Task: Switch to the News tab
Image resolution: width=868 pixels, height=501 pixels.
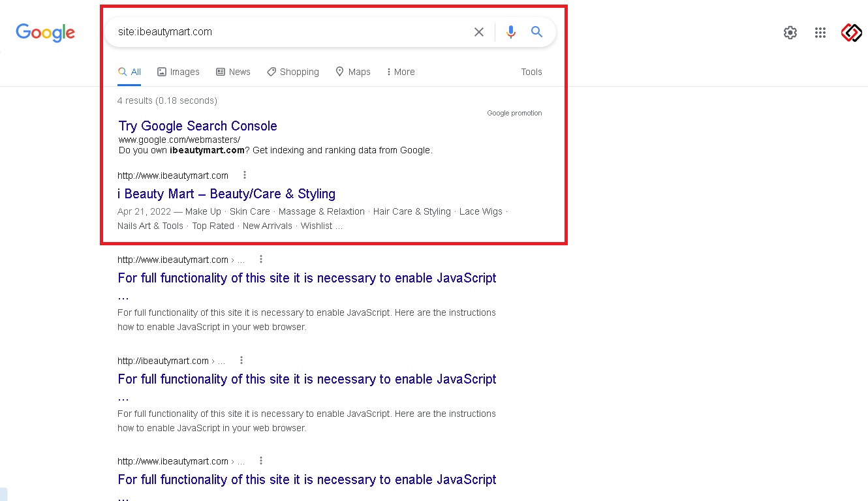Action: click(x=233, y=72)
